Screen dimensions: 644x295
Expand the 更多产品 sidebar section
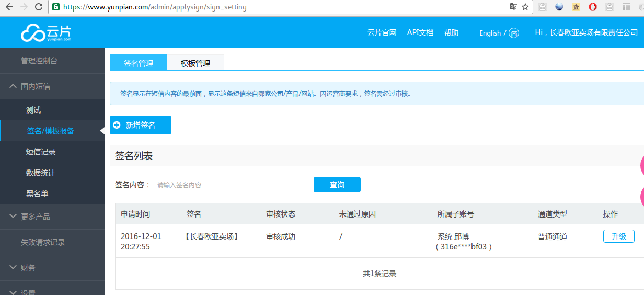tap(52, 217)
